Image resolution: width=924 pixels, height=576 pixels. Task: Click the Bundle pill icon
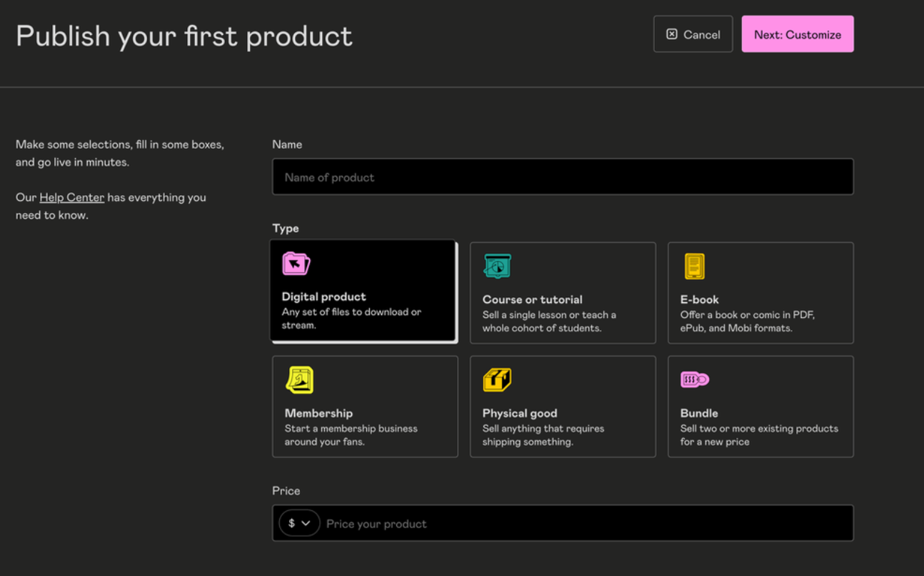[694, 379]
